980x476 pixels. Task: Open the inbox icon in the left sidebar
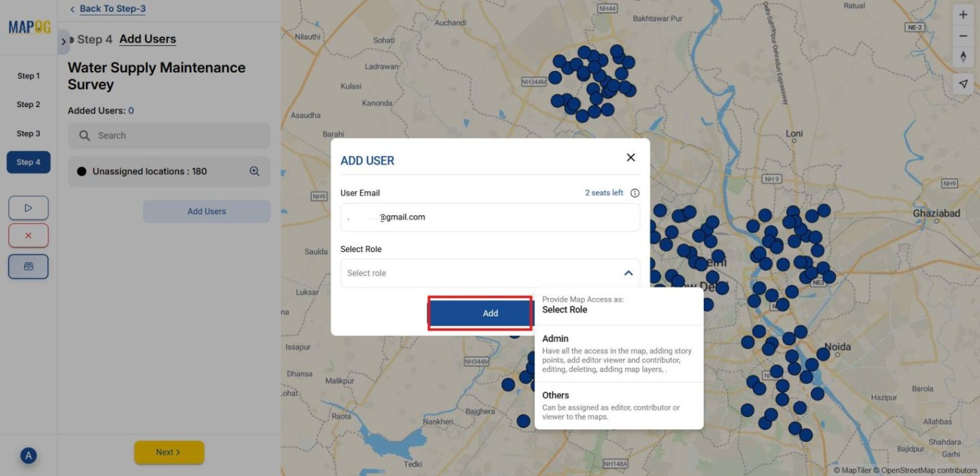pos(28,266)
